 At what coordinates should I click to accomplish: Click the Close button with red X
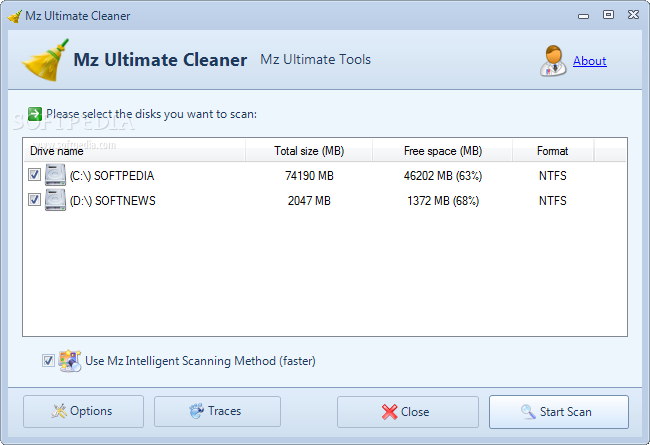pyautogui.click(x=407, y=412)
